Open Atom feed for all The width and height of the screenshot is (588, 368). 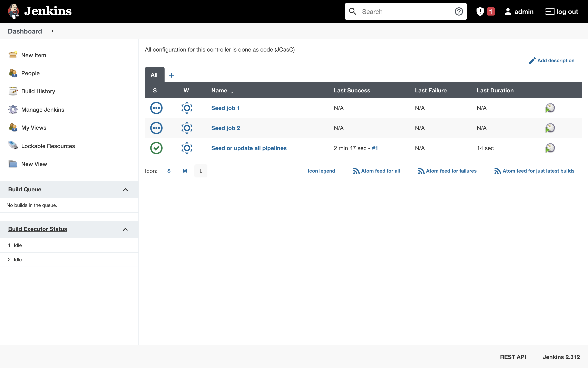pos(376,171)
